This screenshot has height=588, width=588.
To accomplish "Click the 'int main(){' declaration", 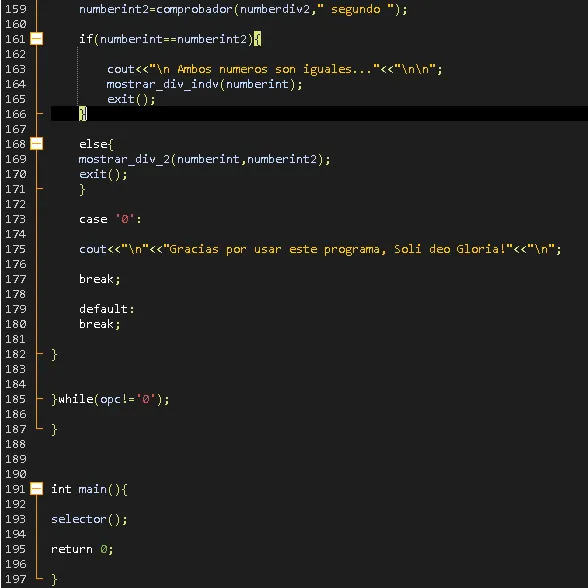I will coord(89,489).
